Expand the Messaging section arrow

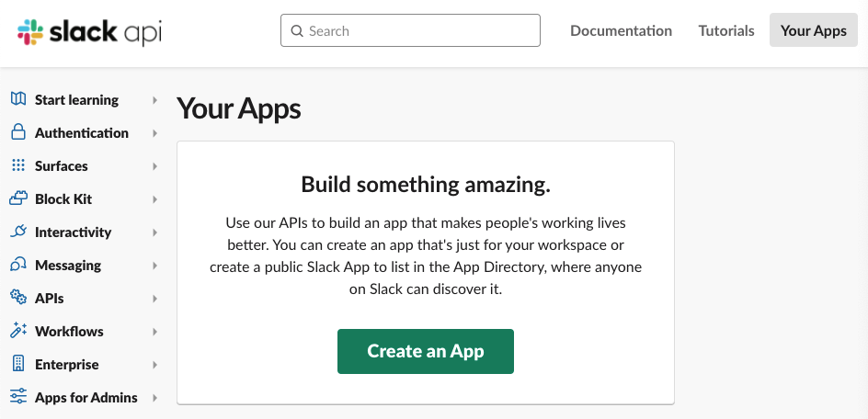pos(155,266)
